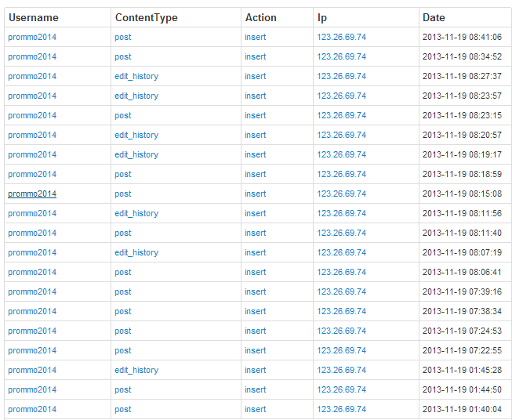
Task: Open edit_history link in the 08:27:37 row
Action: click(x=136, y=76)
